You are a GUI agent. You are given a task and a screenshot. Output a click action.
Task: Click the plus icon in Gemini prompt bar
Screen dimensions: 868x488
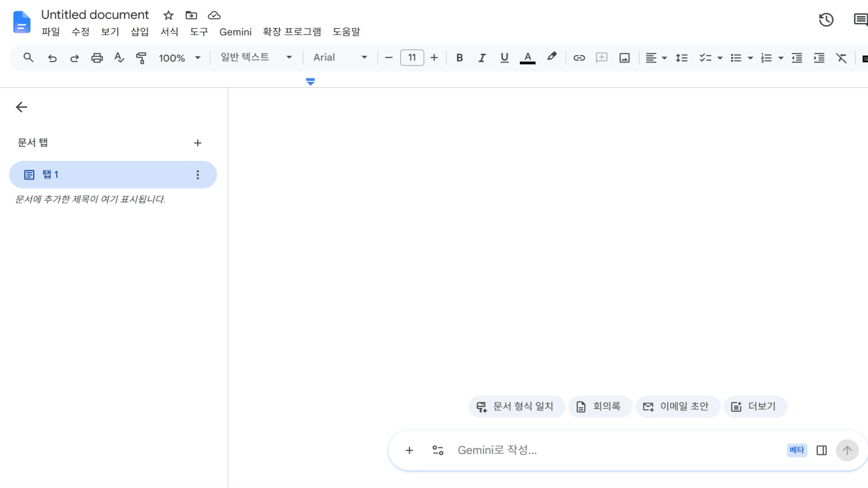coord(409,450)
